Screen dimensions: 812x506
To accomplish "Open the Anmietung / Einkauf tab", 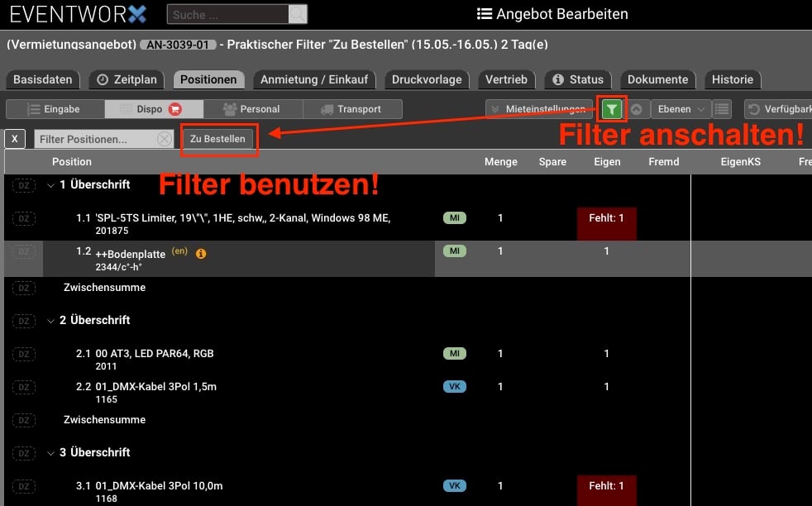I will coord(313,79).
